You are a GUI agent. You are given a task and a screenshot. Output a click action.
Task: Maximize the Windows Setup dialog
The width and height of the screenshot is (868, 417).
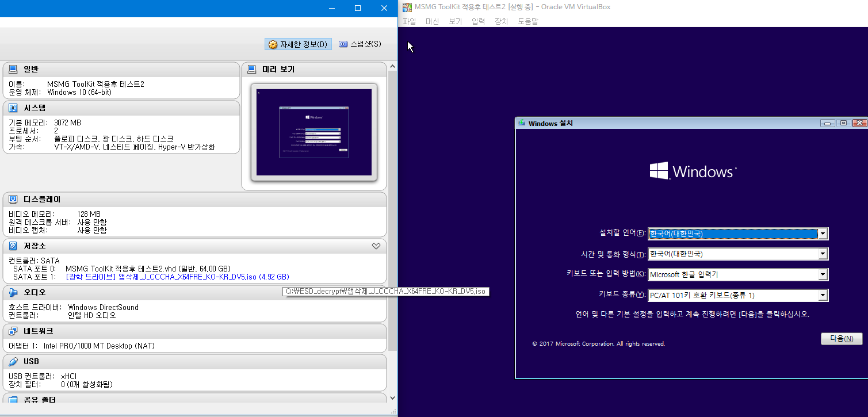click(843, 123)
